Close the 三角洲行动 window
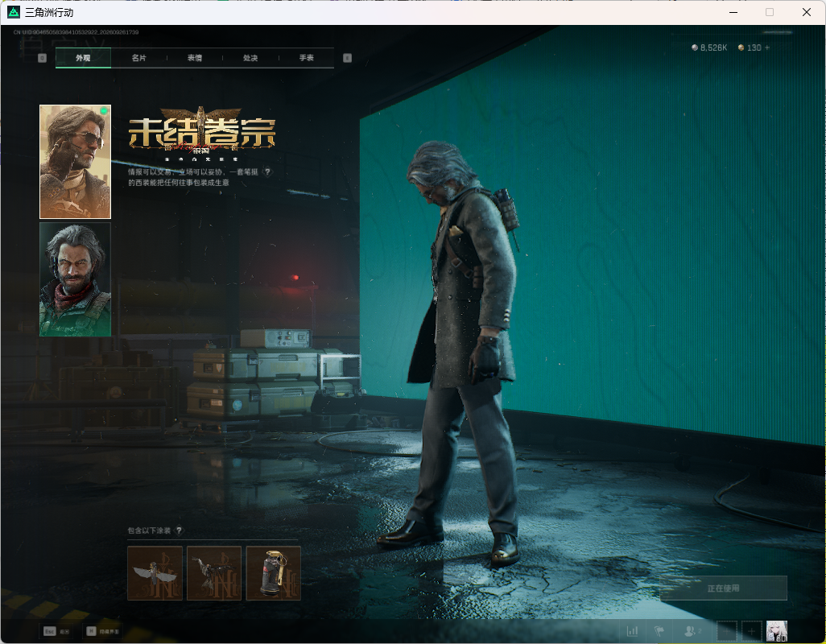The height and width of the screenshot is (644, 826). click(807, 12)
